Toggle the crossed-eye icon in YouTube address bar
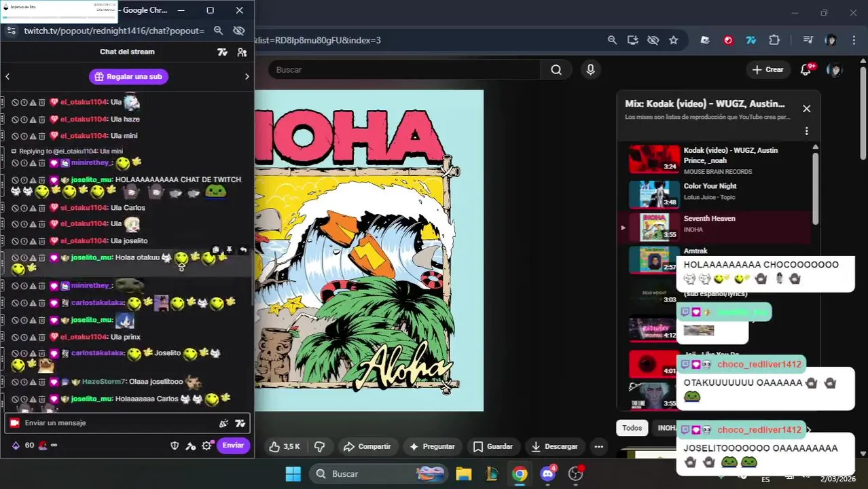 tap(653, 40)
